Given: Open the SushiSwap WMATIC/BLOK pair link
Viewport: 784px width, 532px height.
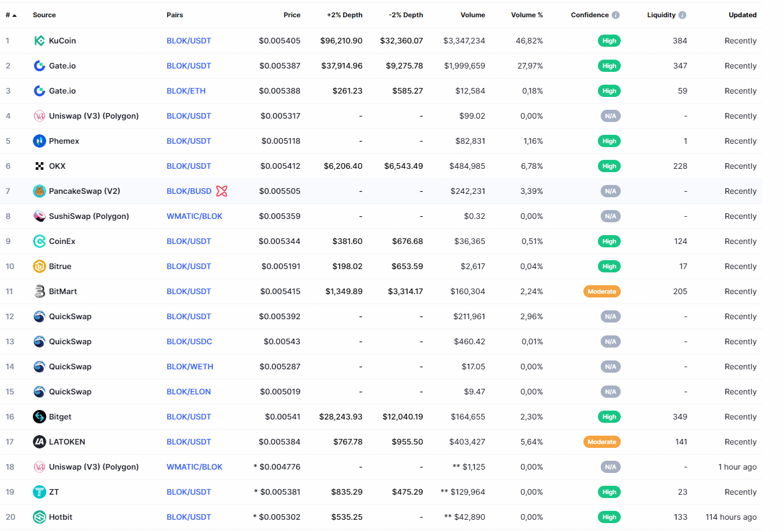Looking at the screenshot, I should (x=194, y=216).
